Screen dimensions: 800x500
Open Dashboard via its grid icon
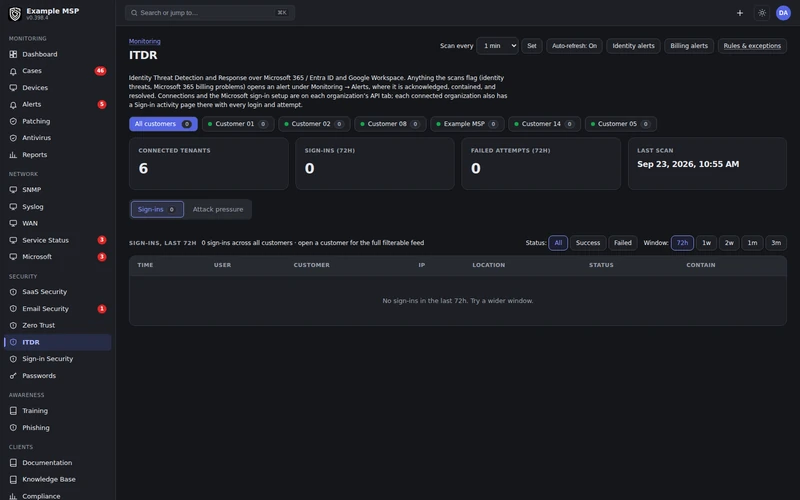[x=13, y=54]
